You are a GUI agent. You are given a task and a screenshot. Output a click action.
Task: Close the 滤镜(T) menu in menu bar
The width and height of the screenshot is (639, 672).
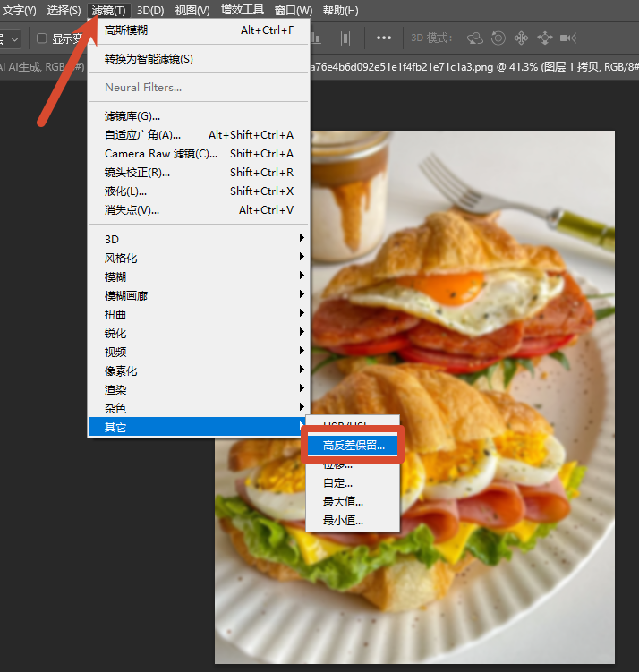(109, 10)
